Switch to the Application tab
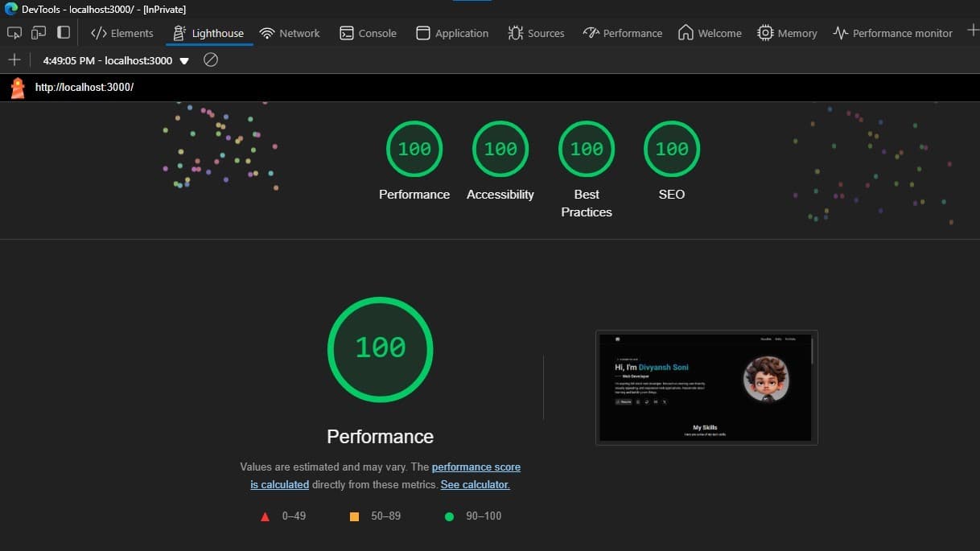980x551 pixels. [x=451, y=33]
